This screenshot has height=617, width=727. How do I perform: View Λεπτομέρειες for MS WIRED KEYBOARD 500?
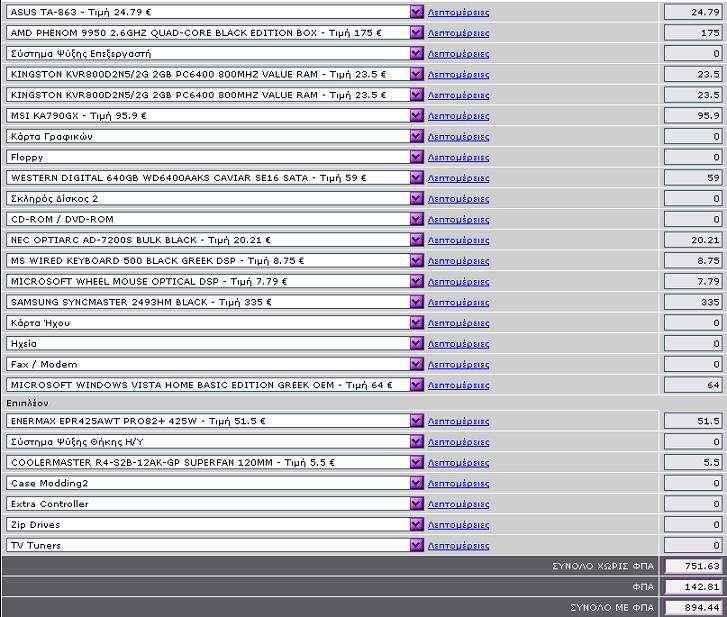(x=458, y=261)
